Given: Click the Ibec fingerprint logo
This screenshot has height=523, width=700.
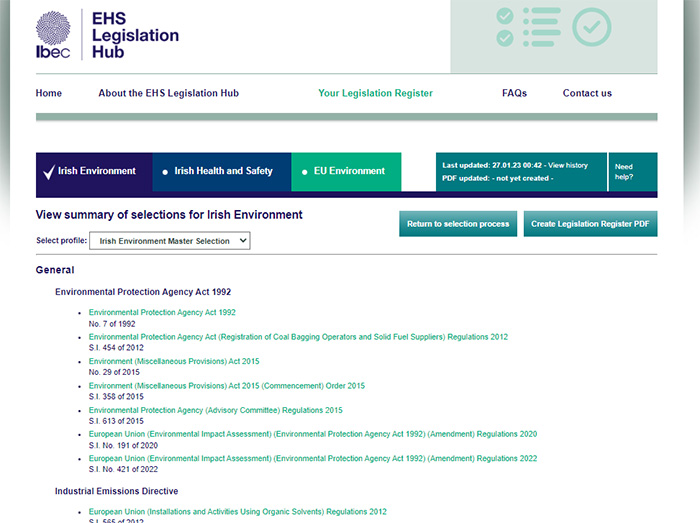Looking at the screenshot, I should pyautogui.click(x=53, y=35).
